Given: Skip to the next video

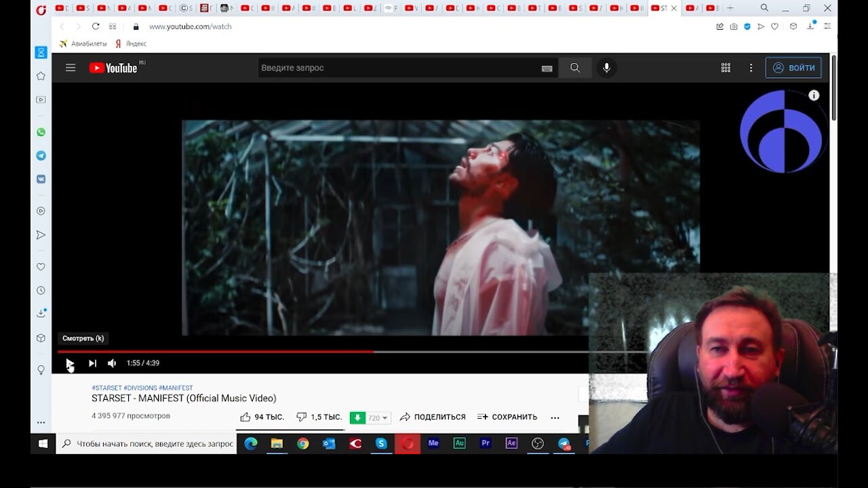Looking at the screenshot, I should pyautogui.click(x=92, y=363).
